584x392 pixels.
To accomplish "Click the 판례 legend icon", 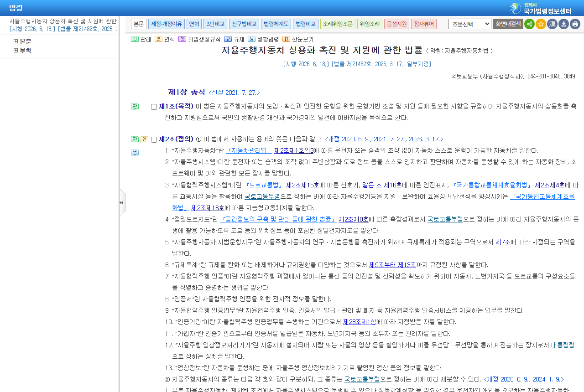I will [135, 39].
